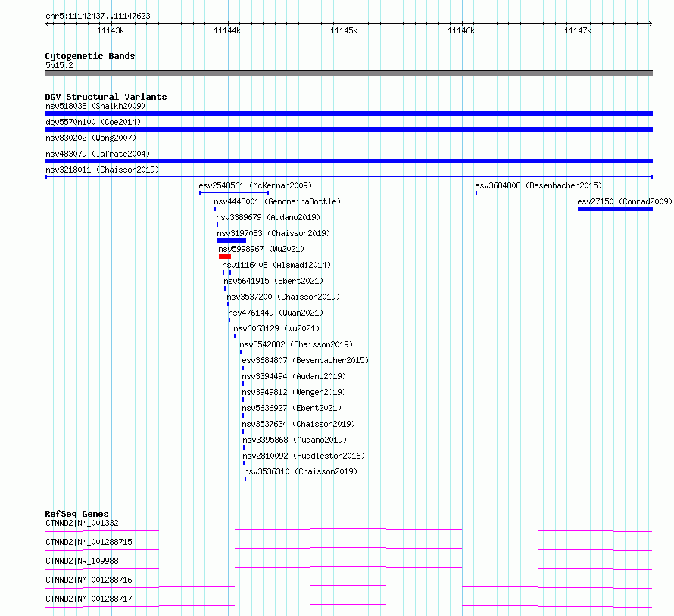Click the gray 5p15.2 cytogenetic band bar

[x=348, y=73]
